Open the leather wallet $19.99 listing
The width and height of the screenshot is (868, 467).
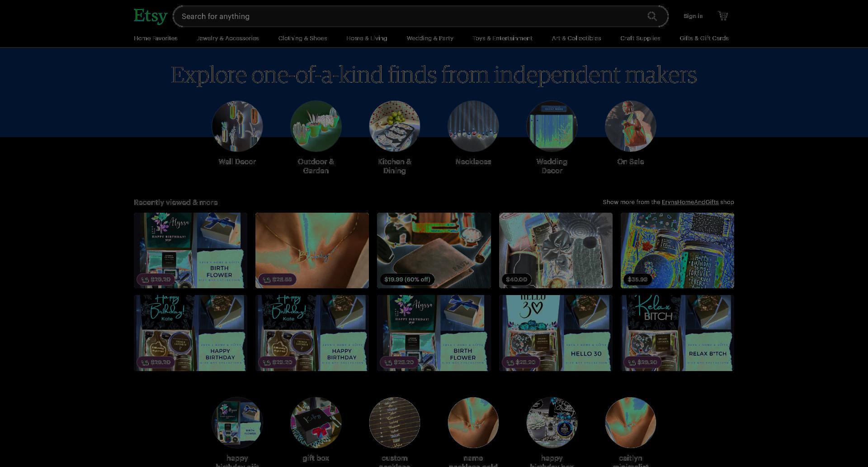click(x=434, y=250)
